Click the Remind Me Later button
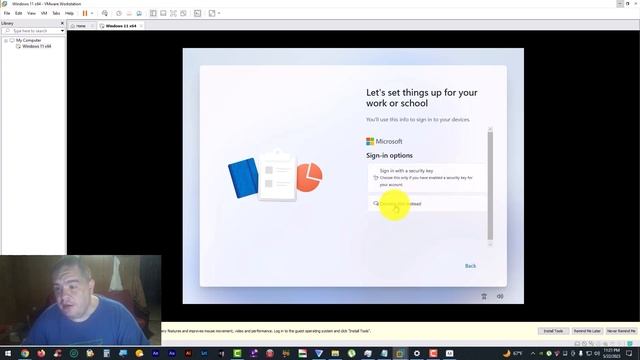 (587, 331)
